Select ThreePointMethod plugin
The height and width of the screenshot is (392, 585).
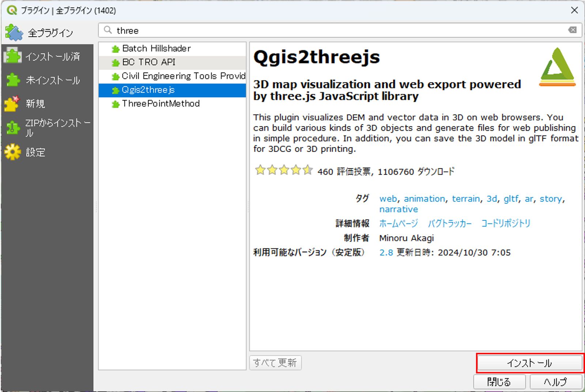tap(172, 104)
